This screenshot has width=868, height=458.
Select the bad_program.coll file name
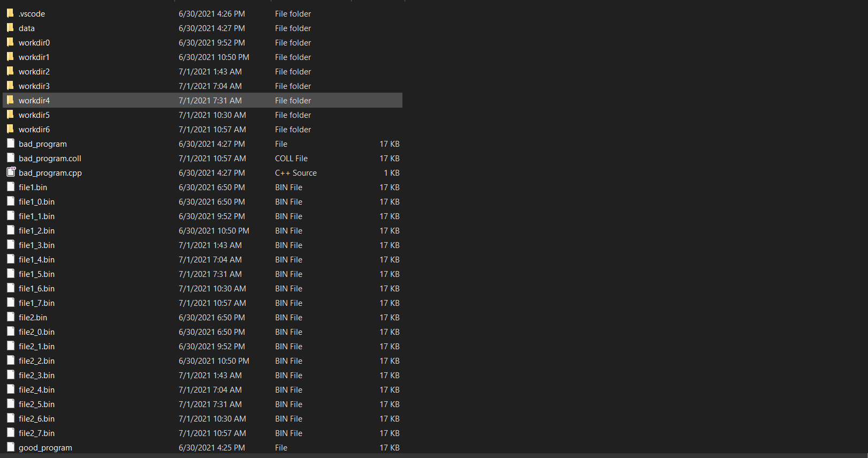[50, 159]
